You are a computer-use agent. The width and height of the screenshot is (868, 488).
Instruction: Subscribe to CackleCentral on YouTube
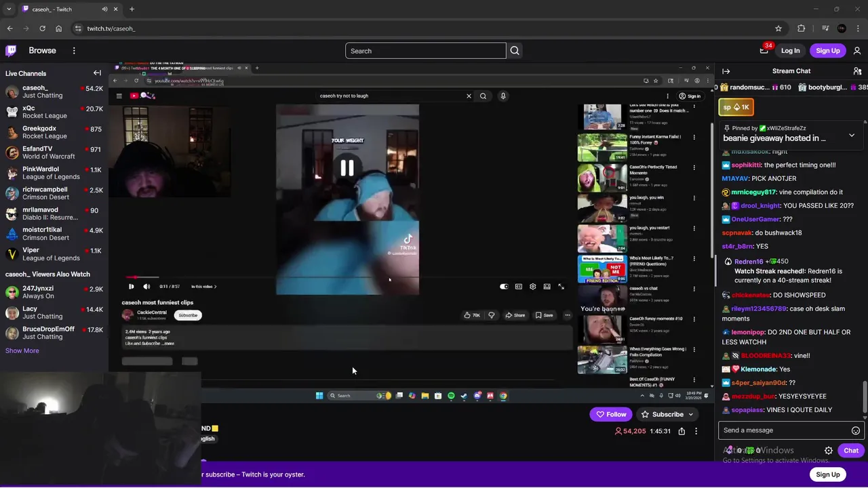click(188, 315)
